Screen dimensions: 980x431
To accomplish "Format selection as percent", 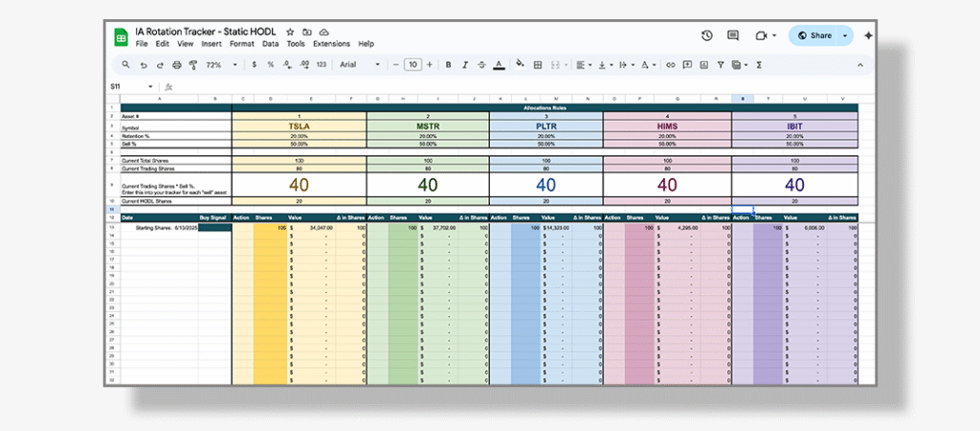I will pos(271,64).
